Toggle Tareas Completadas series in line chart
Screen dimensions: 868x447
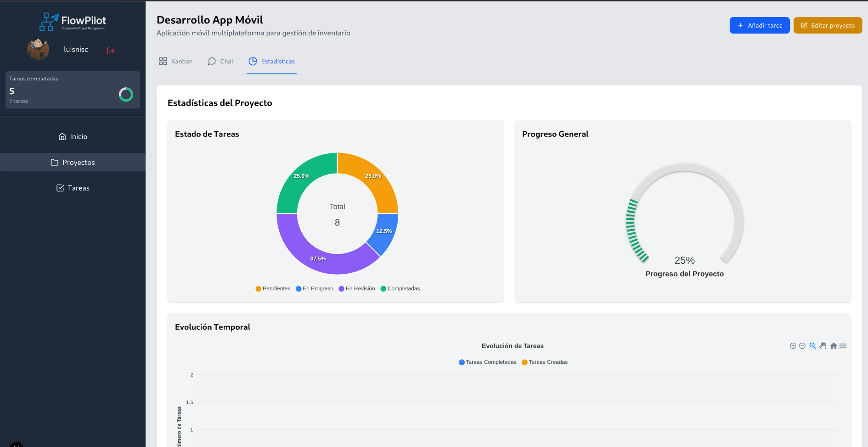pos(487,362)
